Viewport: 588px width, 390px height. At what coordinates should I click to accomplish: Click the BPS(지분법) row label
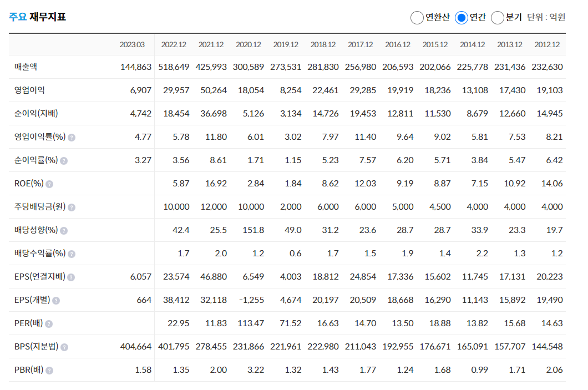pyautogui.click(x=37, y=347)
